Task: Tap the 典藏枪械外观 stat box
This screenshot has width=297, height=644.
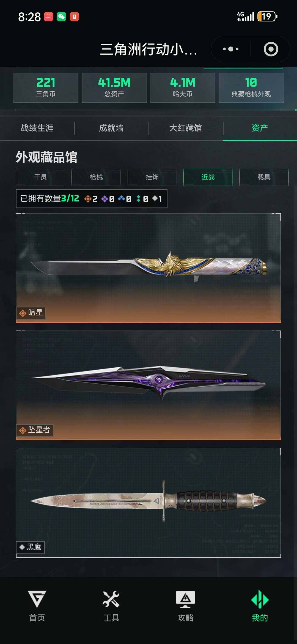Action: pos(251,88)
